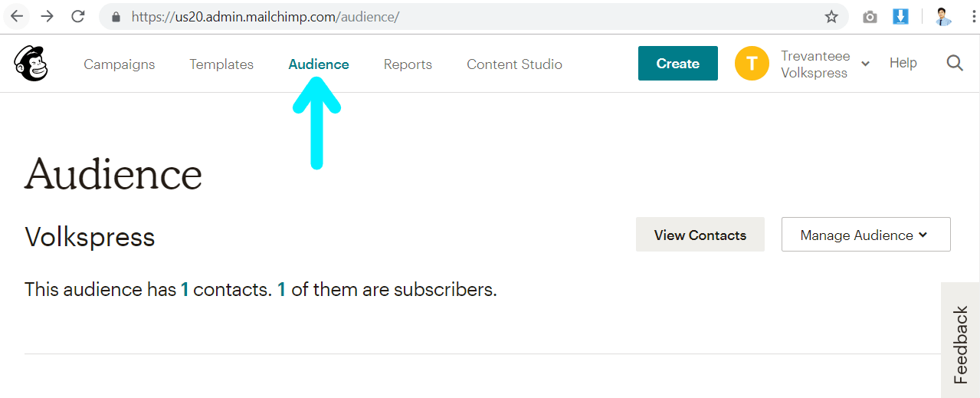Open the Templates menu item
Viewport: 980px width, 398px height.
[x=221, y=64]
